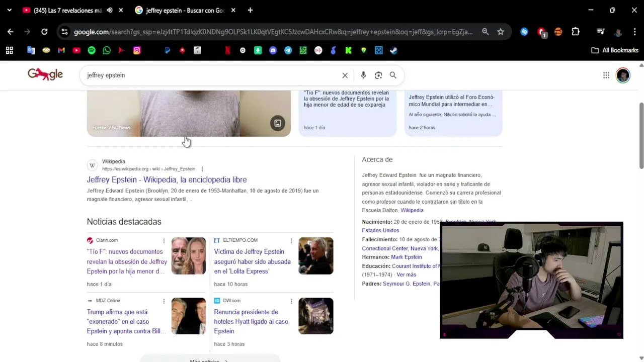Open MDZ Online article options menu
This screenshot has width=644, height=362.
pyautogui.click(x=164, y=301)
